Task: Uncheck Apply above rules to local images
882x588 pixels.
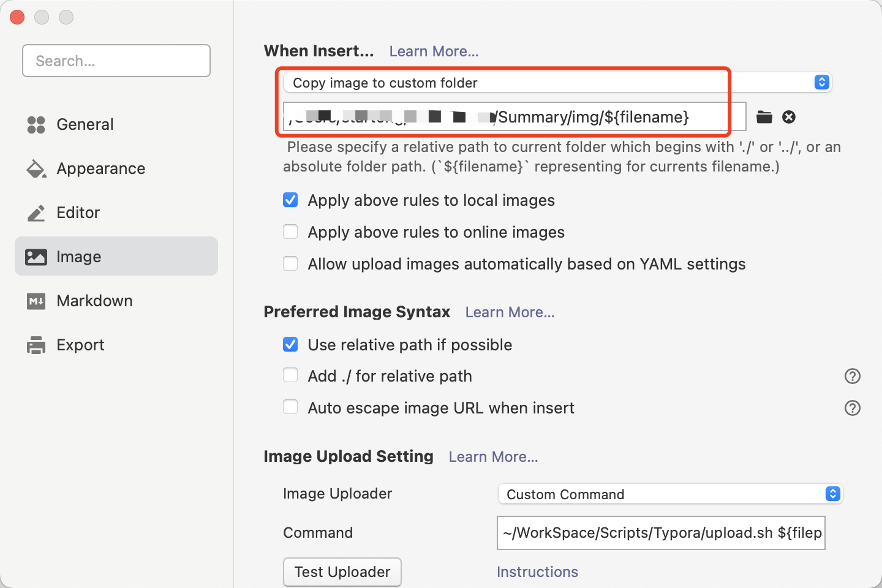Action: 290,200
